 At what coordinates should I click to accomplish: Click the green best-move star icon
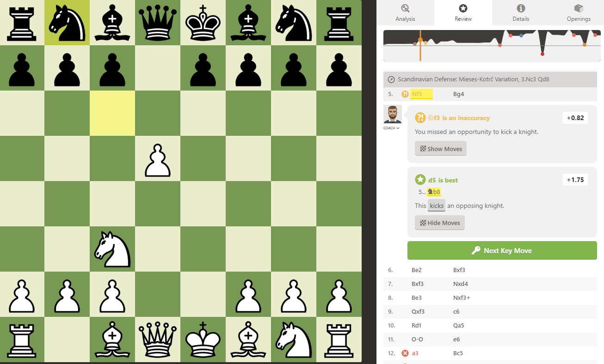click(420, 180)
